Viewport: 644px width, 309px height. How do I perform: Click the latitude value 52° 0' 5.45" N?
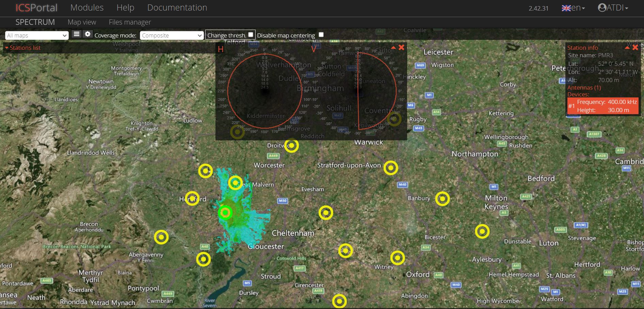[616, 64]
